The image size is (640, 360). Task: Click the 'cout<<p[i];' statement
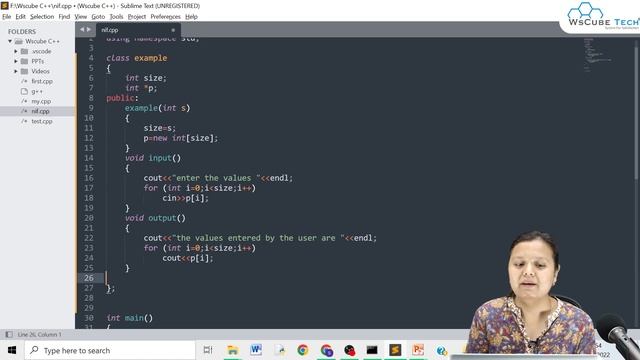point(188,258)
